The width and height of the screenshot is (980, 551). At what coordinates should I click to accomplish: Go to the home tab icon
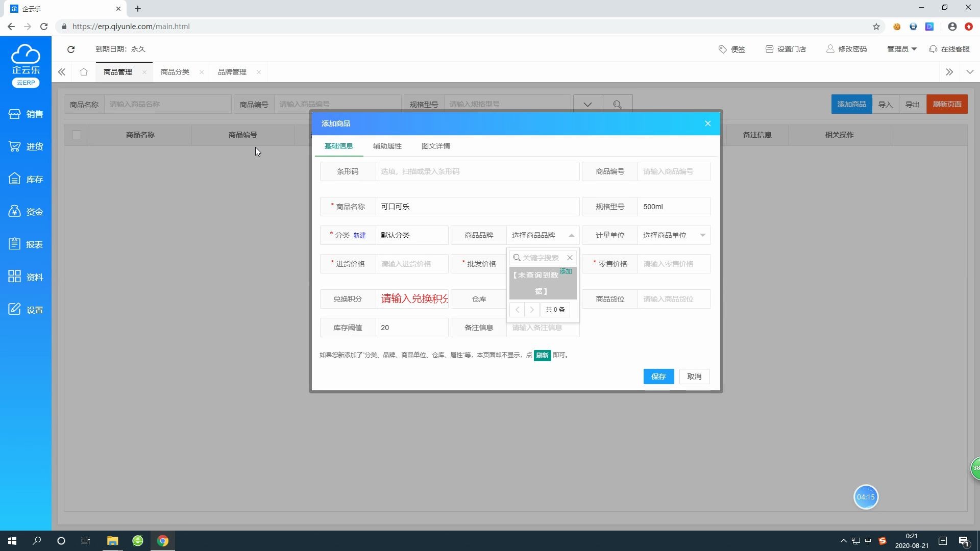(84, 72)
